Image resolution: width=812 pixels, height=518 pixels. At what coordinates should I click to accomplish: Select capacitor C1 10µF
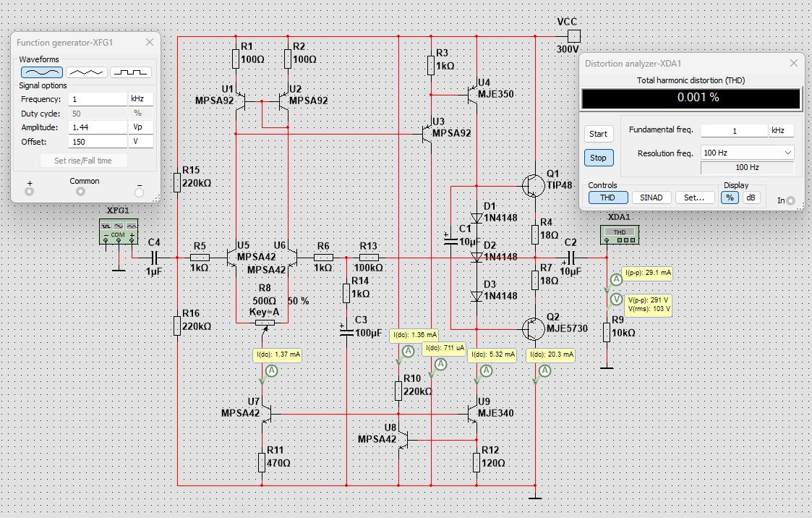point(450,241)
